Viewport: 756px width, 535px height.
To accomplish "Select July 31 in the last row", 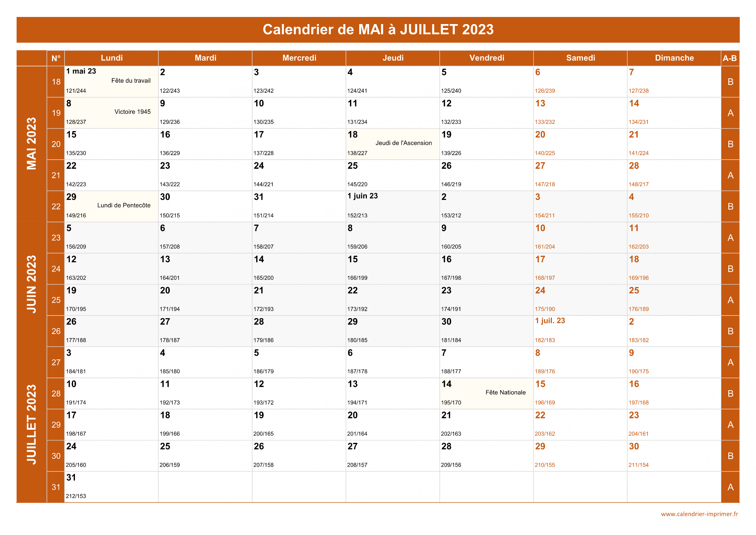I will pos(111,487).
